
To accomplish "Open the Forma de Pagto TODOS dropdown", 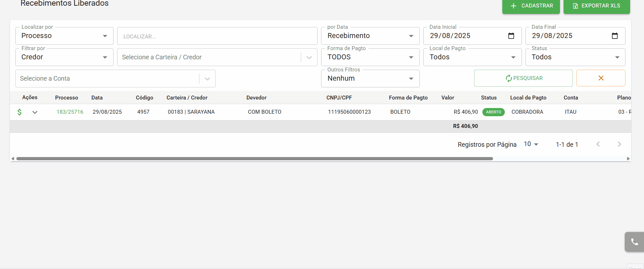I will point(370,57).
